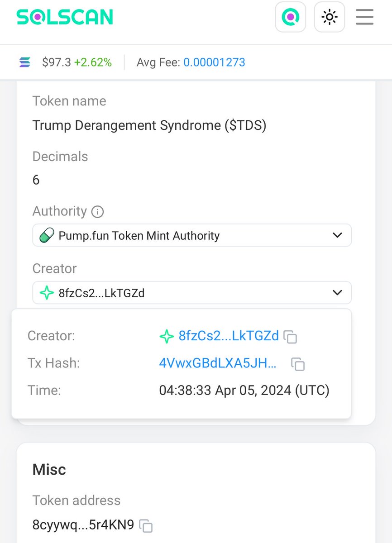The height and width of the screenshot is (543, 392).
Task: Copy the creator address
Action: (x=290, y=337)
